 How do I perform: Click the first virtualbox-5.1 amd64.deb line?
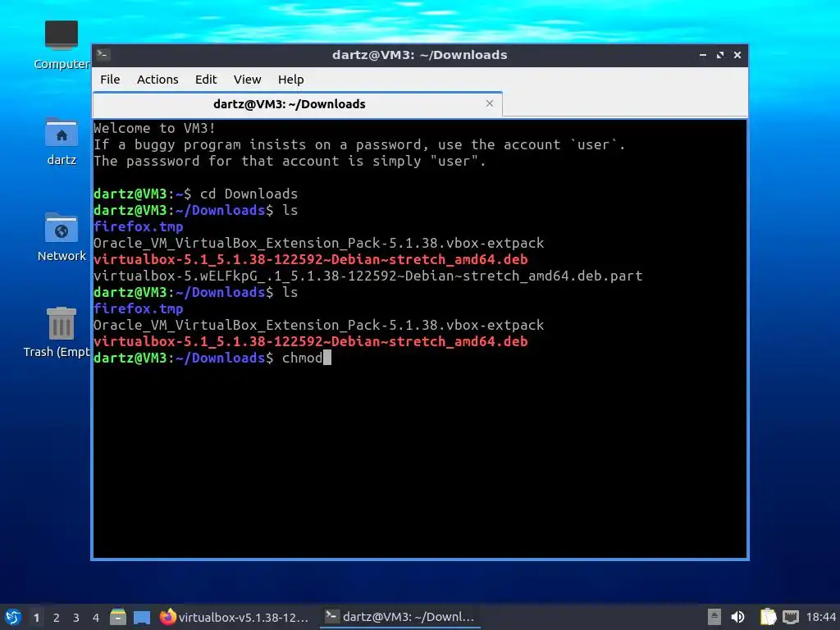pyautogui.click(x=311, y=259)
